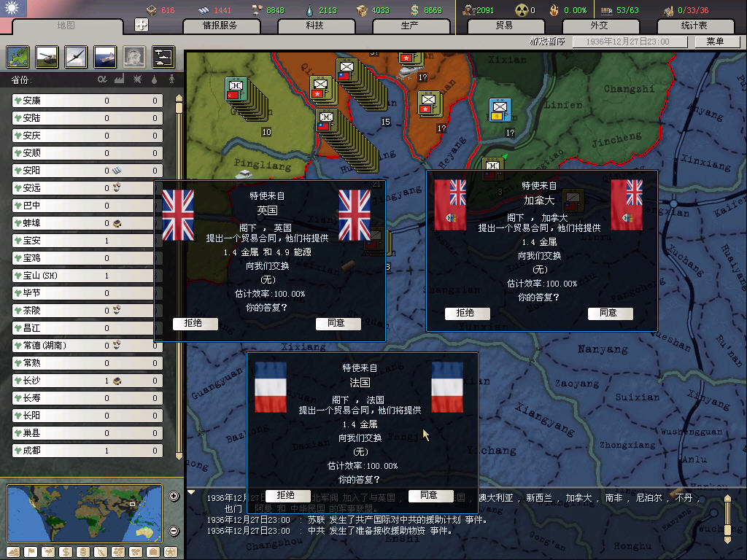Reject the 法国 trade offer with 拒绝

[x=287, y=495]
